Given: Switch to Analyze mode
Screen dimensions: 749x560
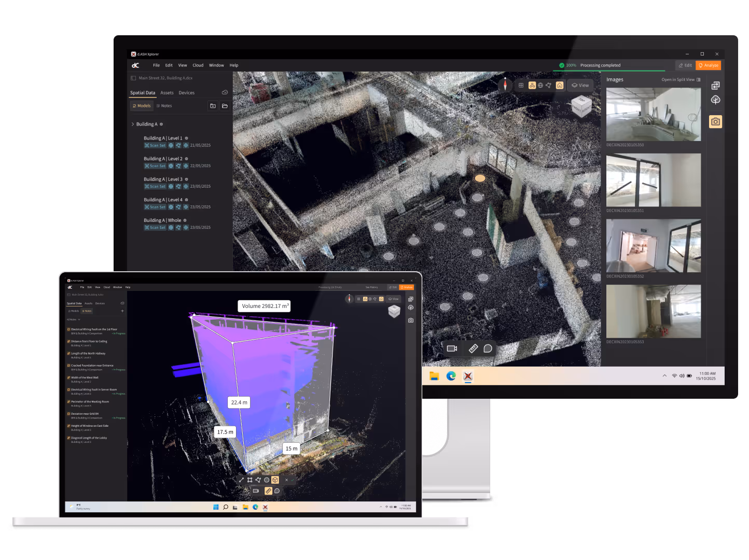Looking at the screenshot, I should [708, 65].
